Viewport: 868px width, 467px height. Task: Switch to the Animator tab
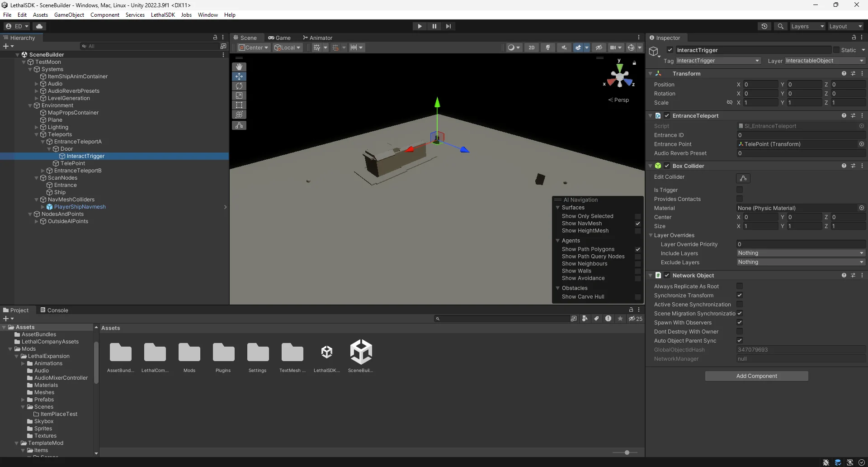317,38
